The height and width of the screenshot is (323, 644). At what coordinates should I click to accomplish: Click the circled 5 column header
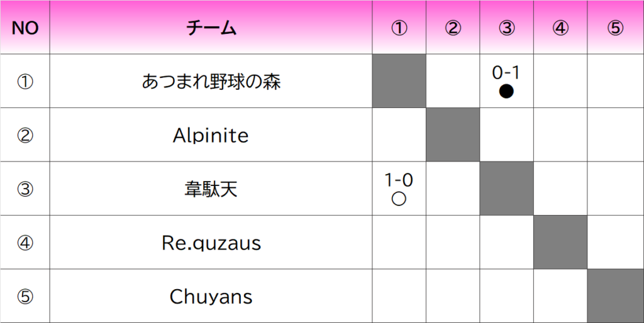(x=615, y=28)
